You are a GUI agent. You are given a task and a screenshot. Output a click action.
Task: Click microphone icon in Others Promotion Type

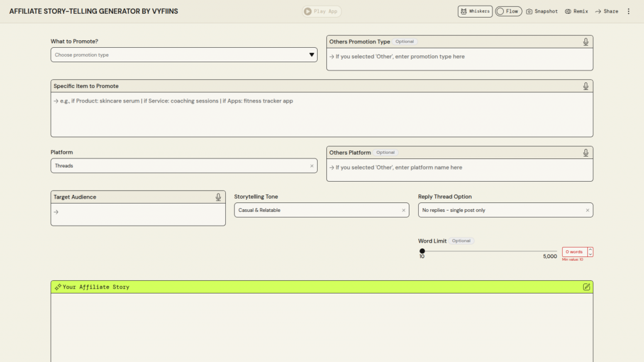coord(586,42)
